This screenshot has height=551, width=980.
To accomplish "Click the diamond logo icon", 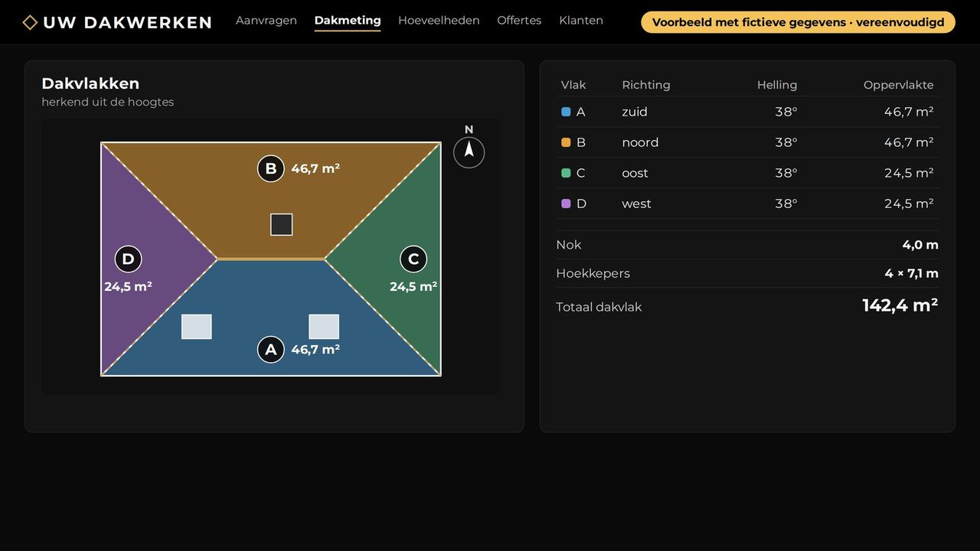I will point(30,22).
